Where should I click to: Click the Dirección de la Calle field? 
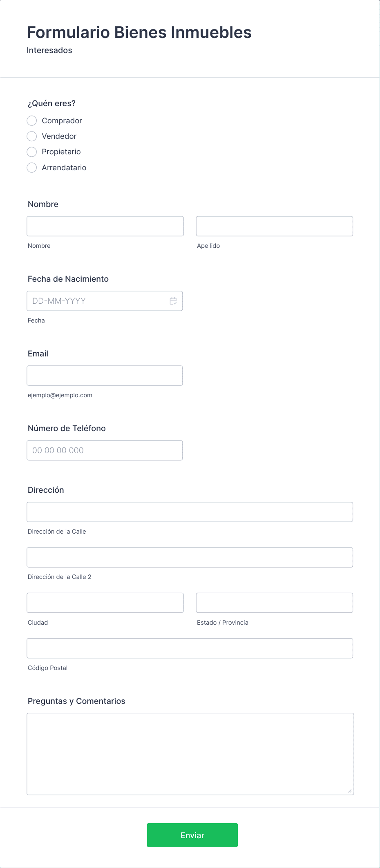coord(190,512)
